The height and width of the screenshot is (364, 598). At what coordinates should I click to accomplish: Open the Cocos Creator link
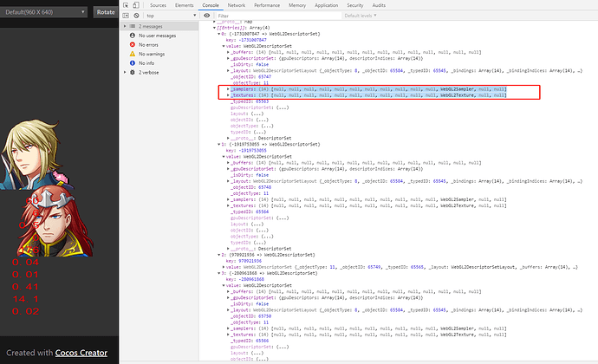(81, 353)
